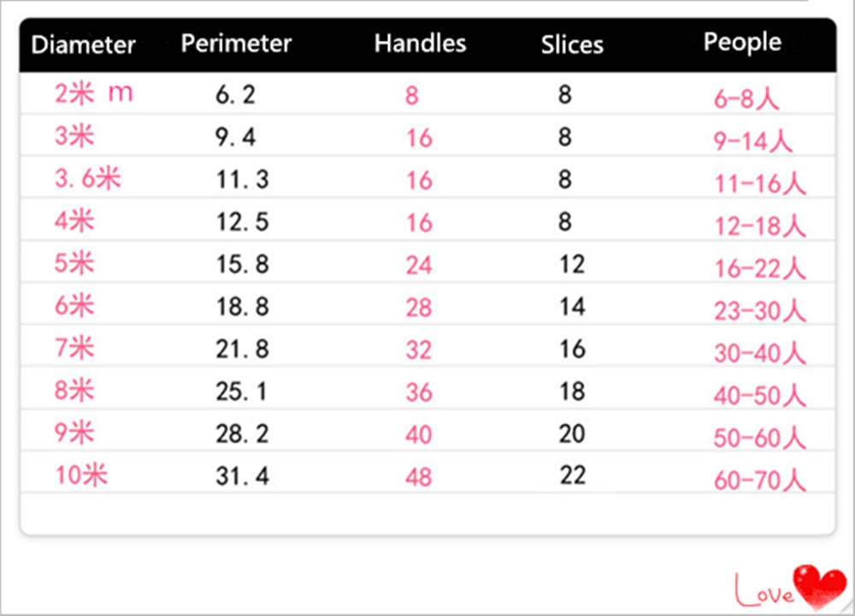Click the 23-30人 people cell
The image size is (855, 616).
759,311
